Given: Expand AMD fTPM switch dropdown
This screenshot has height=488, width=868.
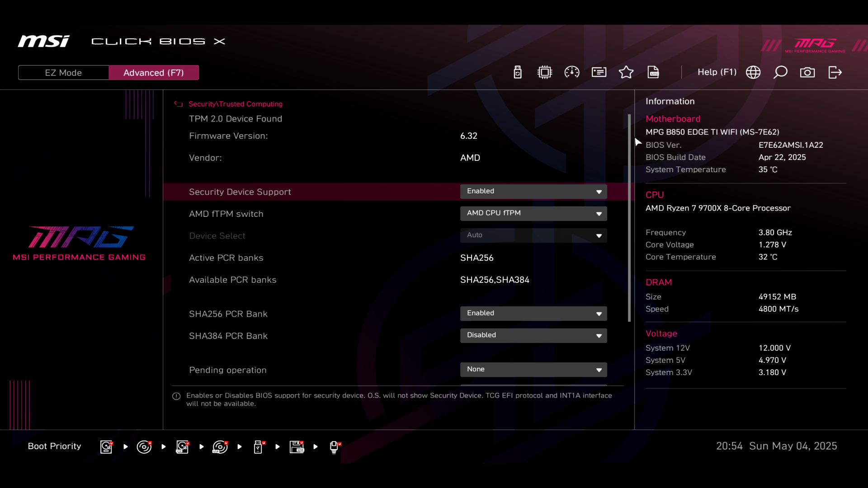Looking at the screenshot, I should point(533,213).
